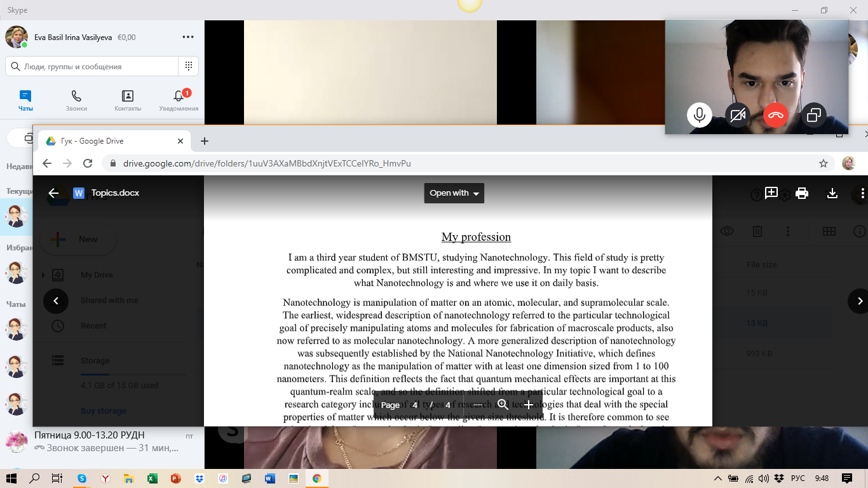The height and width of the screenshot is (488, 868).
Task: Show the previous file in preview
Action: [56, 301]
